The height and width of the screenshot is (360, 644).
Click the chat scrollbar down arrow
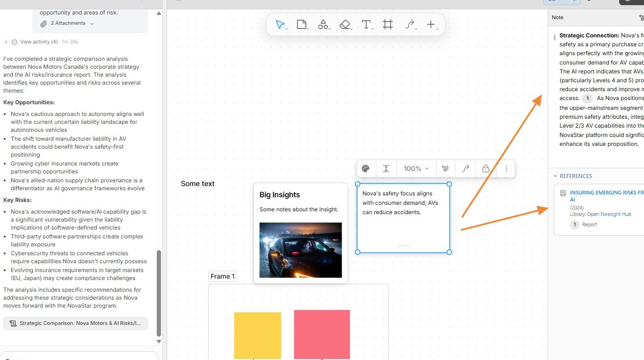[159, 341]
